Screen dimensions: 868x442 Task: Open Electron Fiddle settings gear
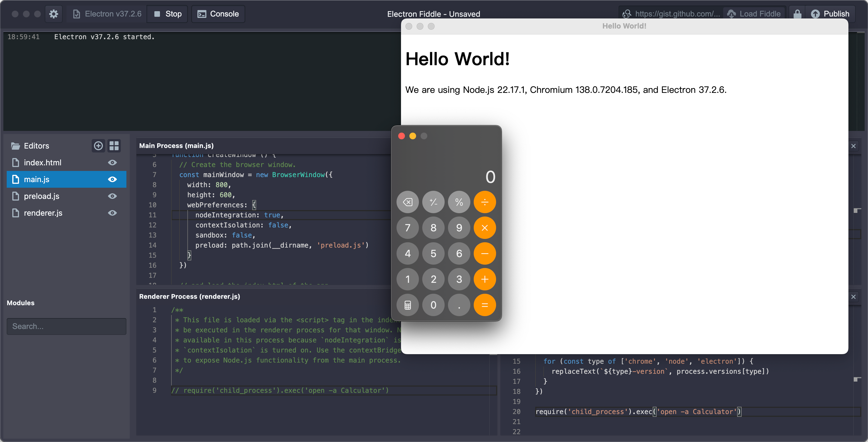[54, 14]
